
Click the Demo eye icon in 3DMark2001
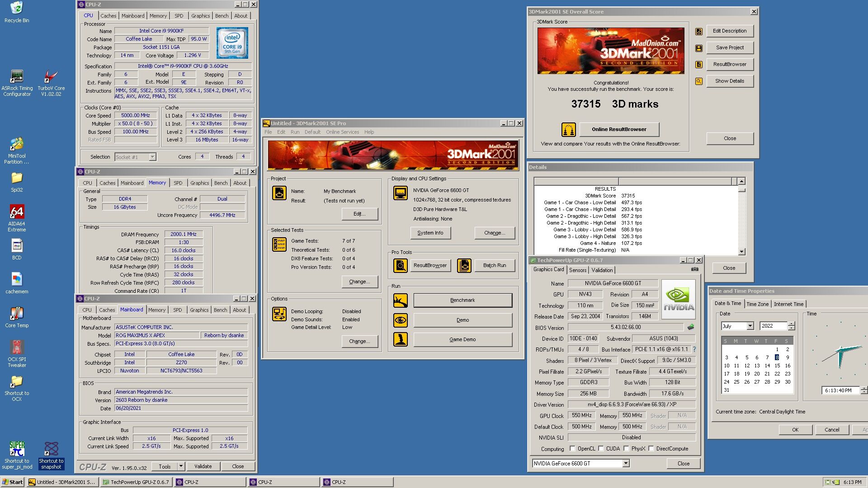[400, 320]
